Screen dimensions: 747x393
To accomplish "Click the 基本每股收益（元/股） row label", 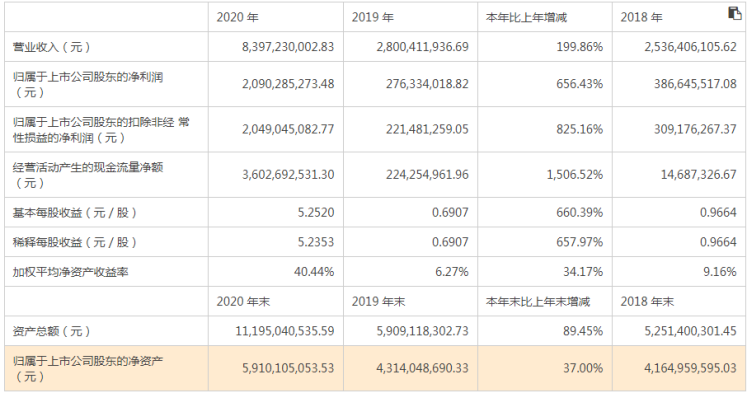I will [75, 212].
